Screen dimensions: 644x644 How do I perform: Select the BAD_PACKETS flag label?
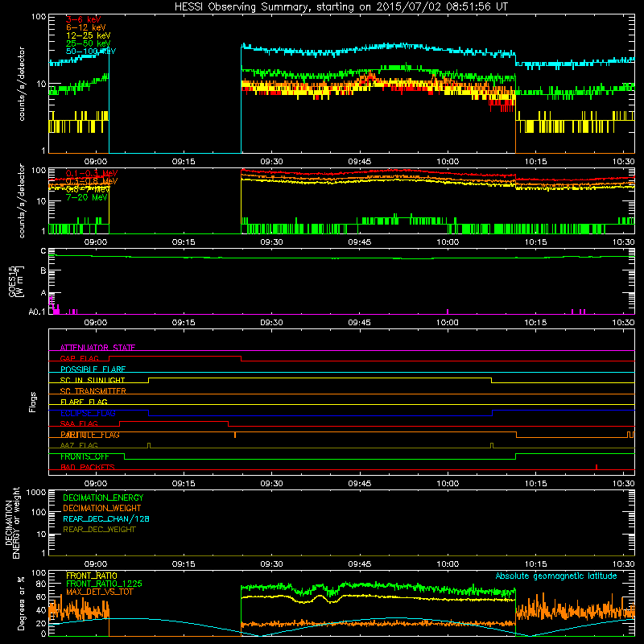pos(88,468)
